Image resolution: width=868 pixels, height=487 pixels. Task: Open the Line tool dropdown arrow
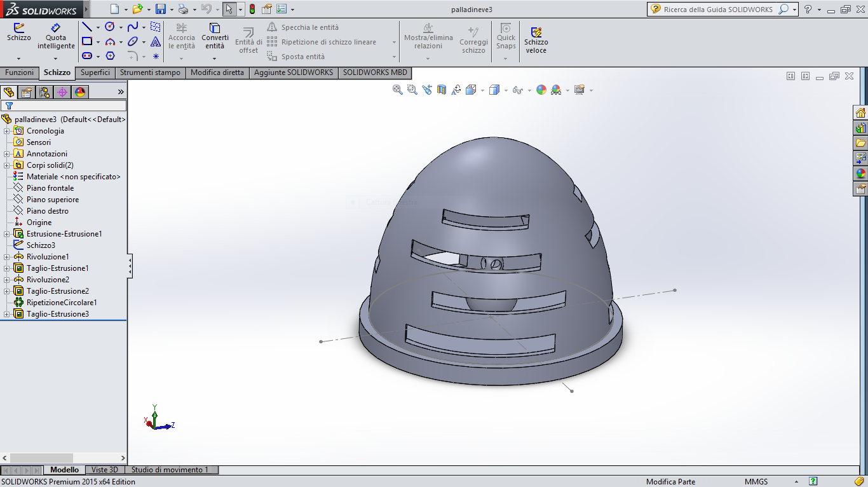[98, 27]
